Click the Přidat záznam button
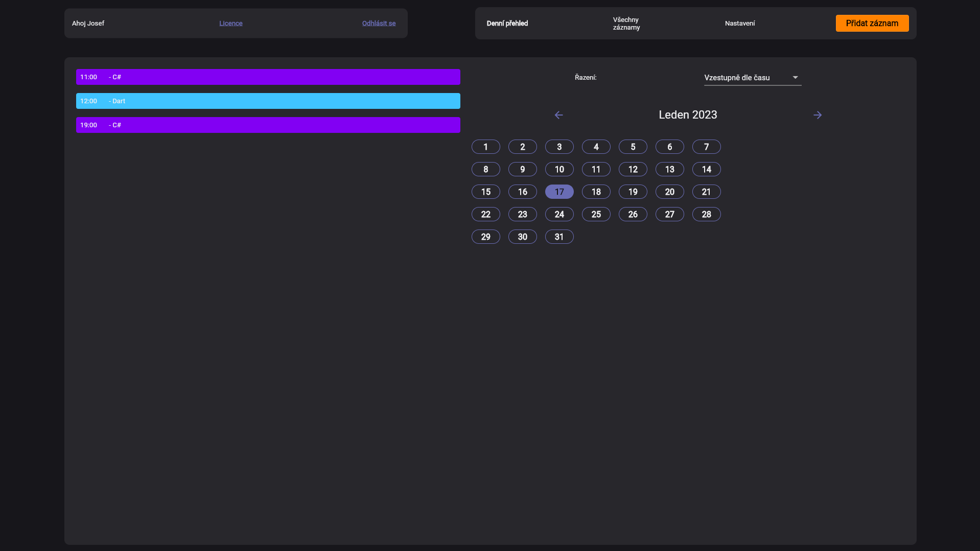This screenshot has height=551, width=980. (872, 24)
